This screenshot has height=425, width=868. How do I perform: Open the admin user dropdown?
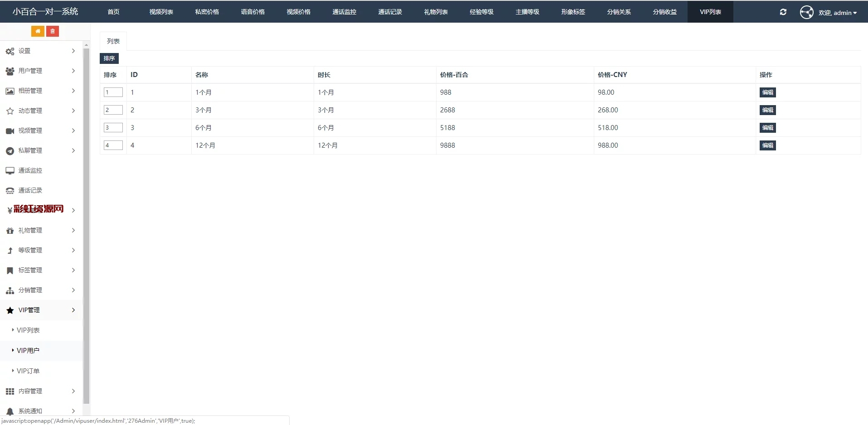[x=837, y=13]
